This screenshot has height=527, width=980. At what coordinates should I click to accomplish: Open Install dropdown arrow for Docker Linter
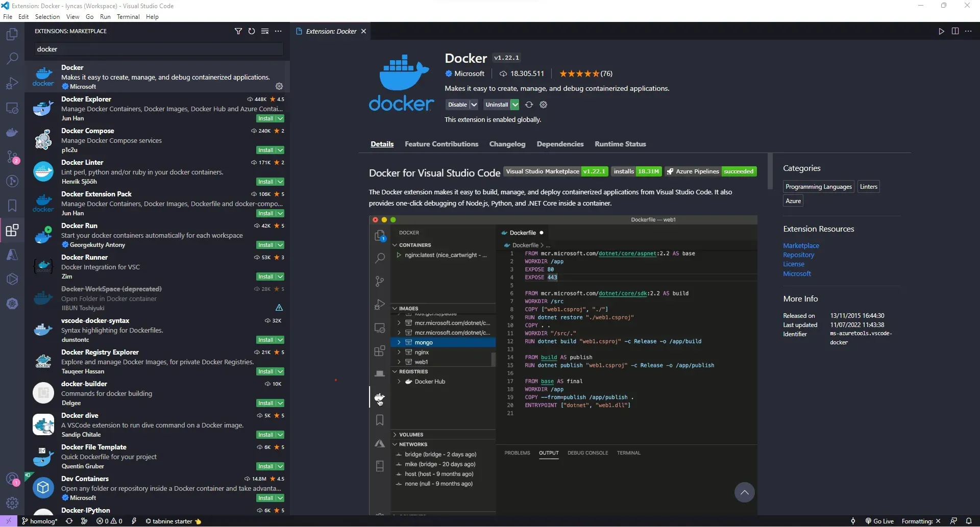(x=280, y=182)
